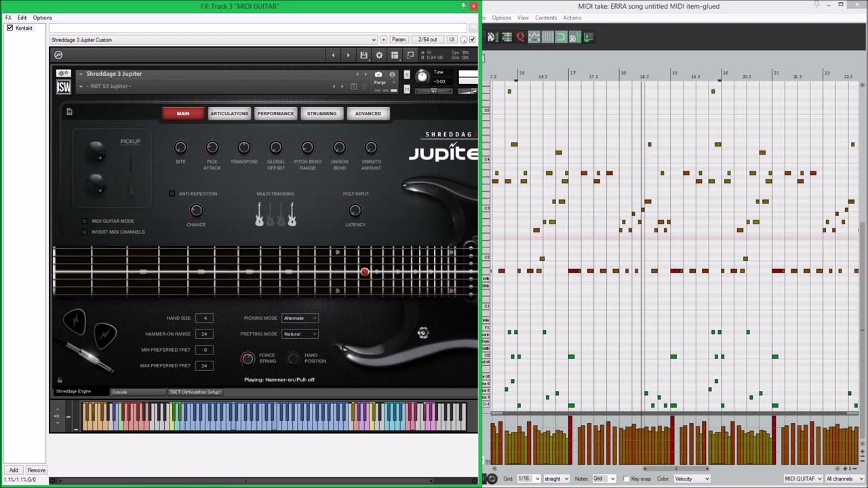Open Grid 1/16 dropdown
Image resolution: width=868 pixels, height=488 pixels.
(529, 479)
